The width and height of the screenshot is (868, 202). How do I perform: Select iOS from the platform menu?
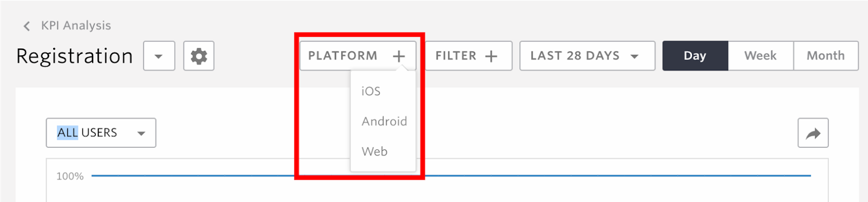[x=371, y=91]
